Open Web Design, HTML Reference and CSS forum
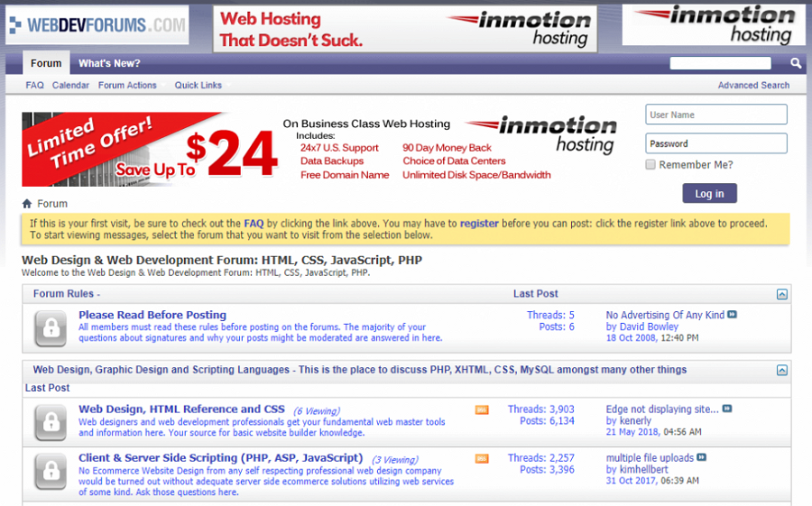The width and height of the screenshot is (812, 506). (181, 409)
